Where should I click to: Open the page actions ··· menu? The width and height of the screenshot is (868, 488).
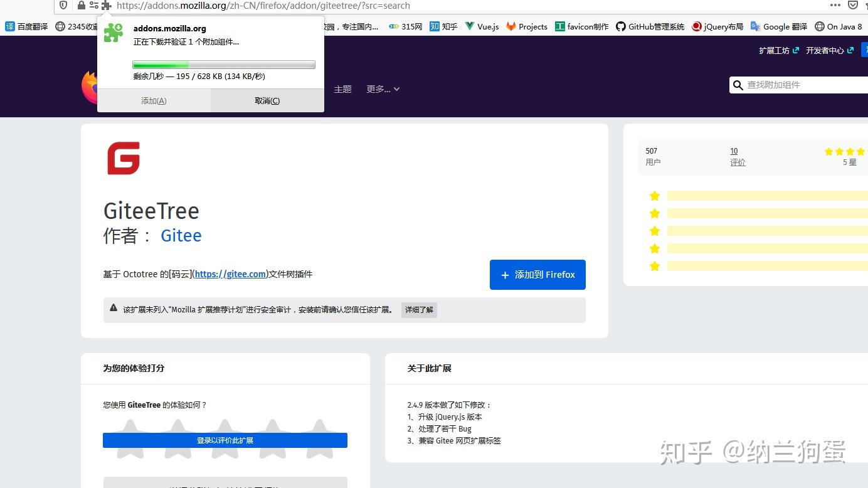click(x=835, y=5)
